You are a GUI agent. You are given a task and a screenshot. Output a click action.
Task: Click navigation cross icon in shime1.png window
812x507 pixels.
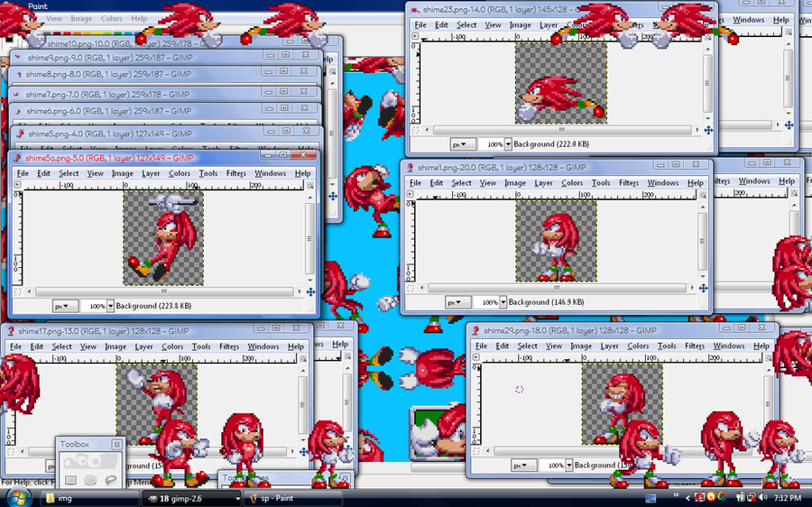click(703, 288)
